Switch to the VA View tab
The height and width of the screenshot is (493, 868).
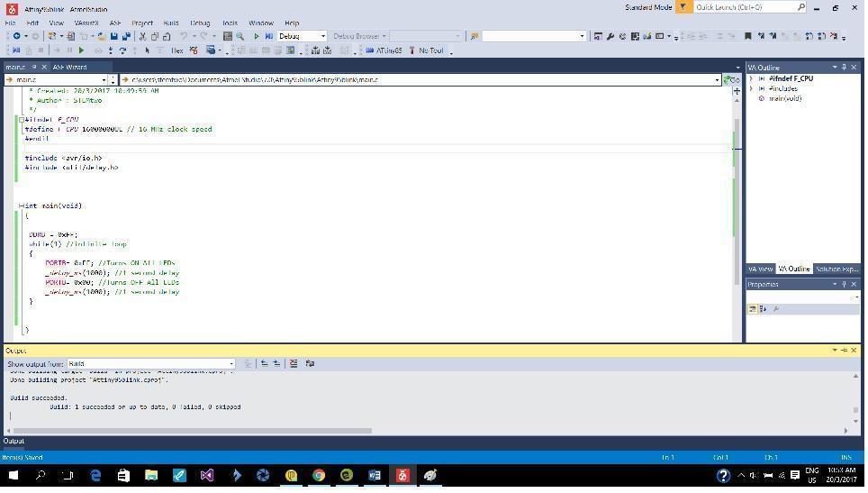click(760, 269)
